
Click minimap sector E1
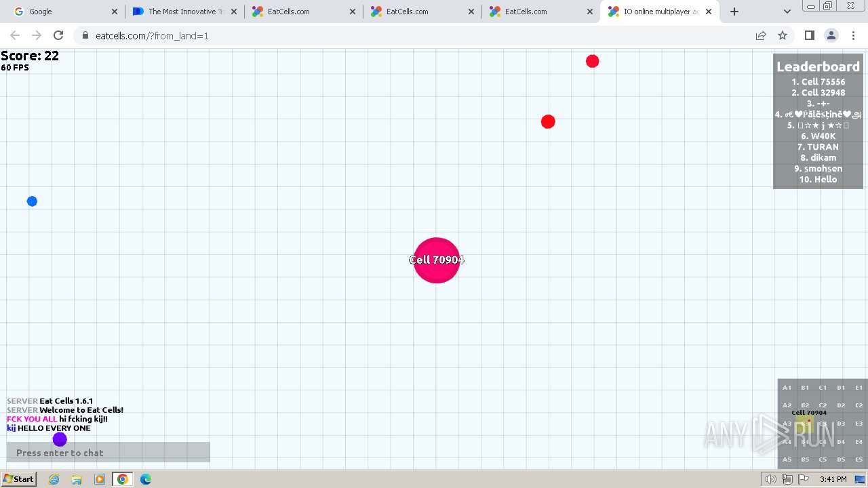pos(859,388)
